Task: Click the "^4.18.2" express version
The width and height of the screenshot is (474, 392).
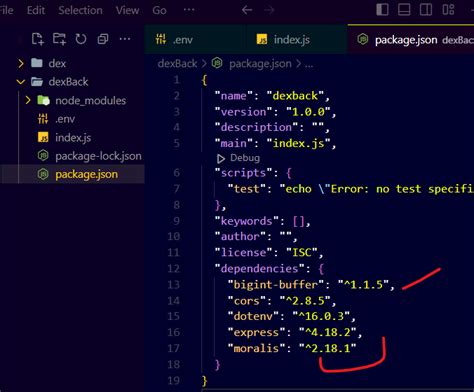Action: 328,332
